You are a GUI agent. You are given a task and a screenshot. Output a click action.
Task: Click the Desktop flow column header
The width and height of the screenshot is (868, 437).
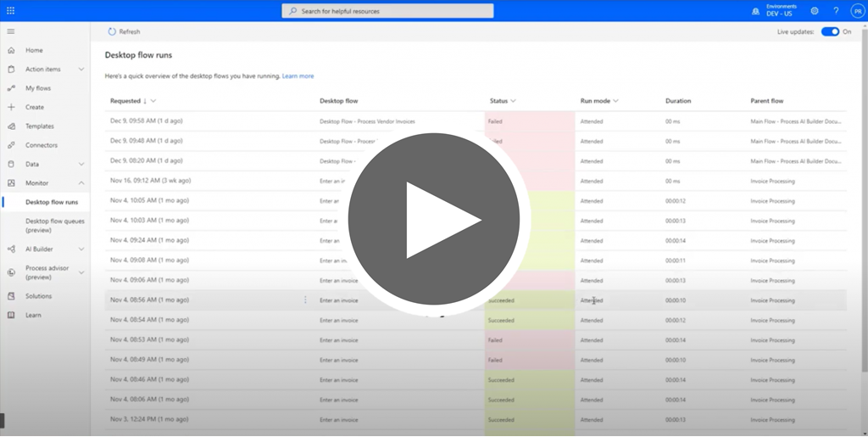[x=338, y=101]
